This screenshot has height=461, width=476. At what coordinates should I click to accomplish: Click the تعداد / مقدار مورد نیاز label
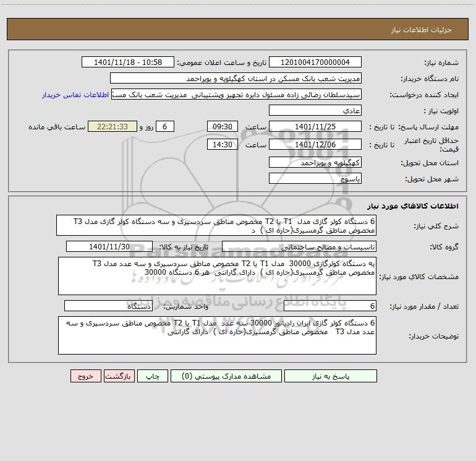(x=424, y=307)
